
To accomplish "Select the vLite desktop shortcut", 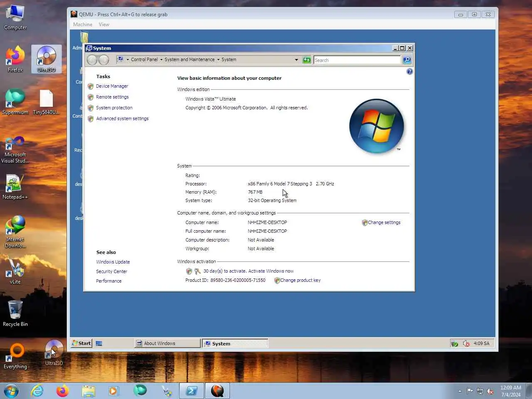I will (x=15, y=271).
